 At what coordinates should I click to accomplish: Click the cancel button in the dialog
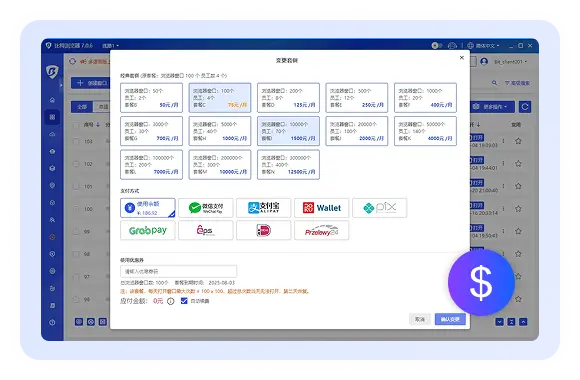pos(420,319)
